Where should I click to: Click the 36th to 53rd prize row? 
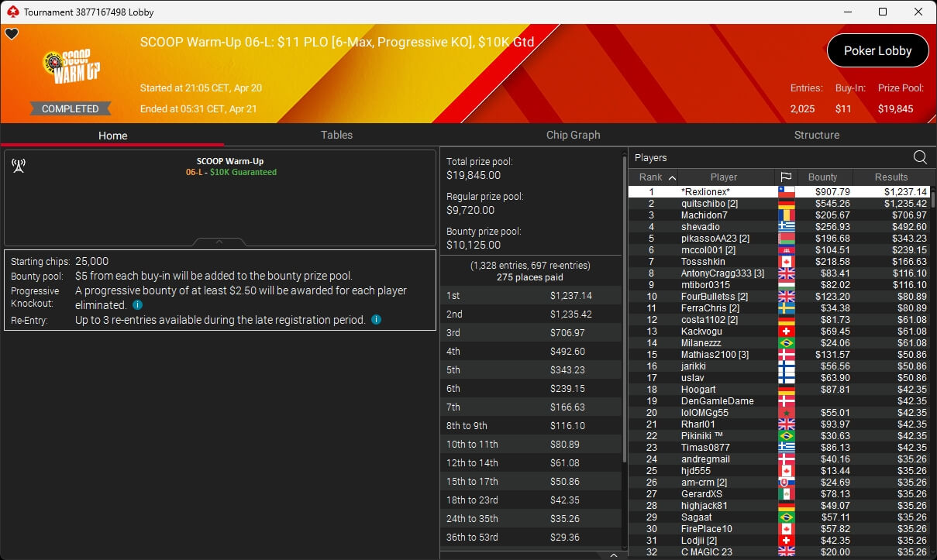coord(531,538)
